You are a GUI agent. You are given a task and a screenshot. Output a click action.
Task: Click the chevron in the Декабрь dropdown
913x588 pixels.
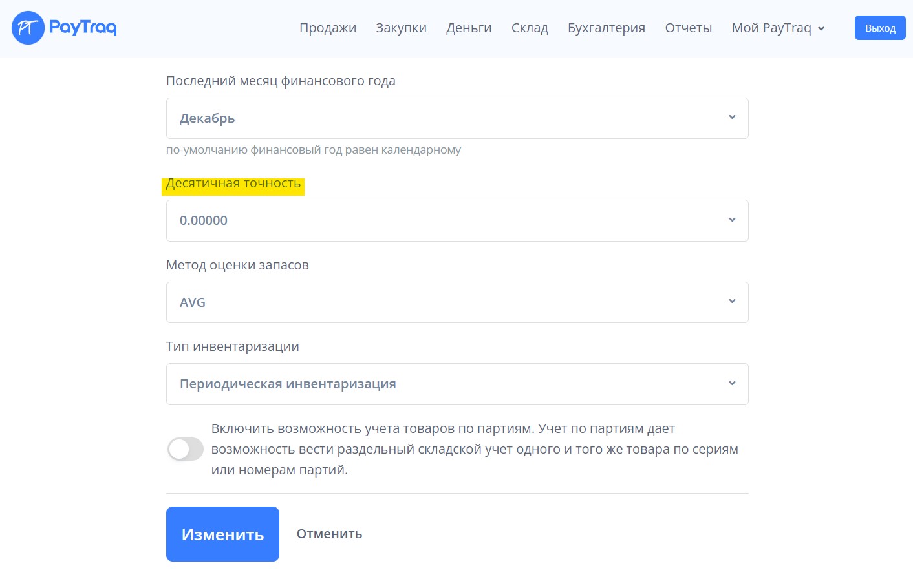[732, 118]
